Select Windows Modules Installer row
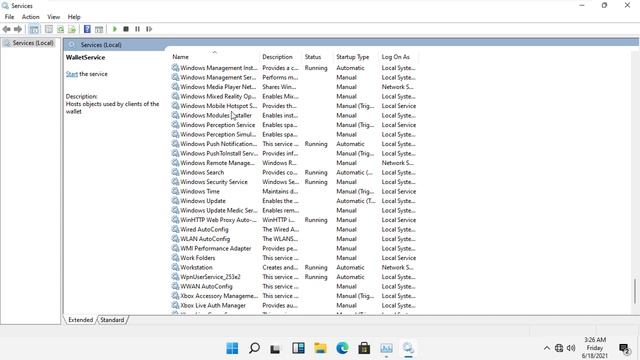This screenshot has width=640, height=360. [x=294, y=115]
